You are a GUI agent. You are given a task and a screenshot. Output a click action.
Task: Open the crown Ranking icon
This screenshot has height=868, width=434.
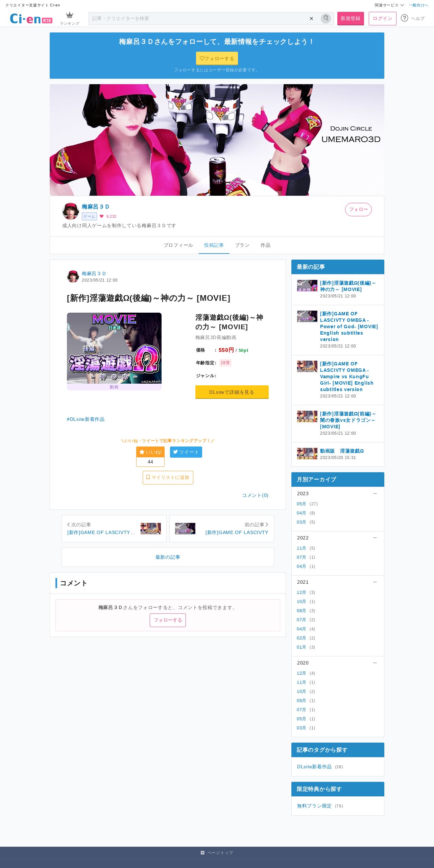click(70, 18)
